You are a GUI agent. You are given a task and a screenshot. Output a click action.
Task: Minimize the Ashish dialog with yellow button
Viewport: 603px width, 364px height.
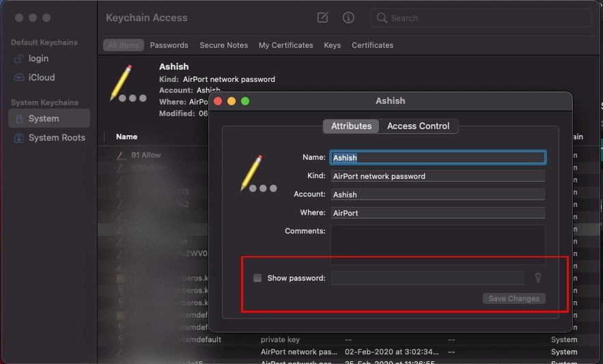point(232,101)
